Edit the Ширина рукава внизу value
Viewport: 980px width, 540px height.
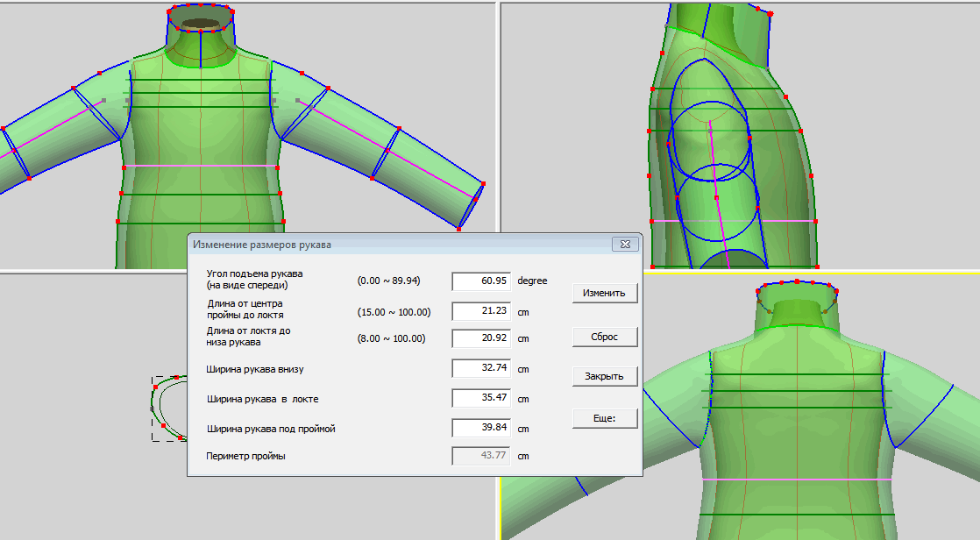click(x=480, y=368)
